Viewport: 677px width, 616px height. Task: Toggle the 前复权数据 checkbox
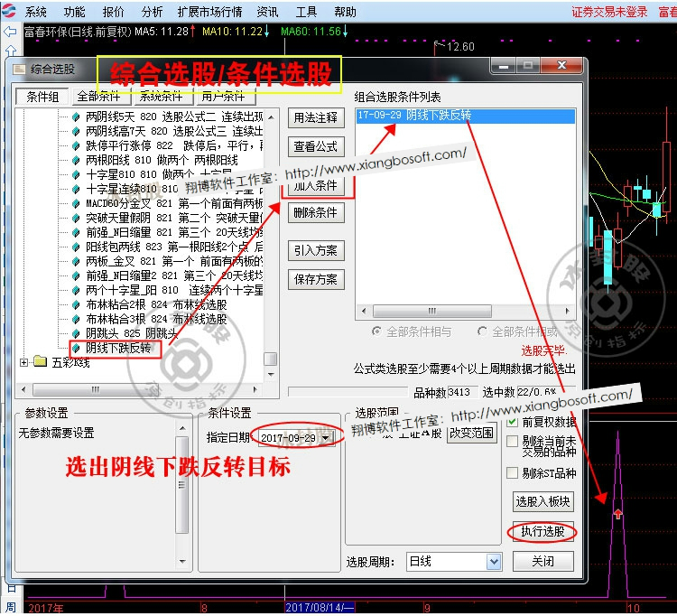[x=512, y=421]
